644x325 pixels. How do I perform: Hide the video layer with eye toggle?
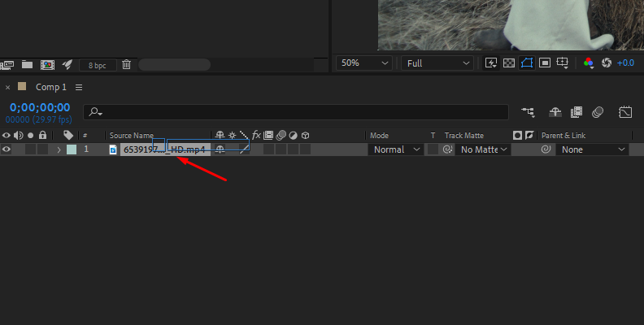7,149
